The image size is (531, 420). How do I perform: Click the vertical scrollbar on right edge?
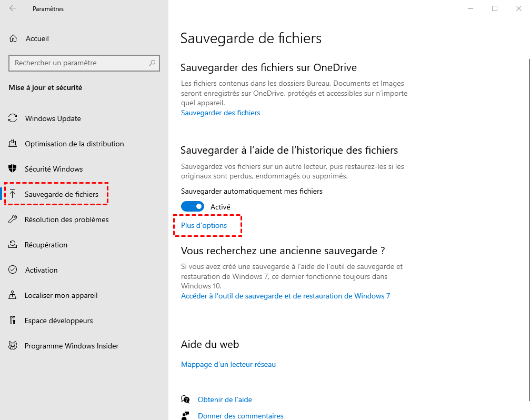(529, 229)
